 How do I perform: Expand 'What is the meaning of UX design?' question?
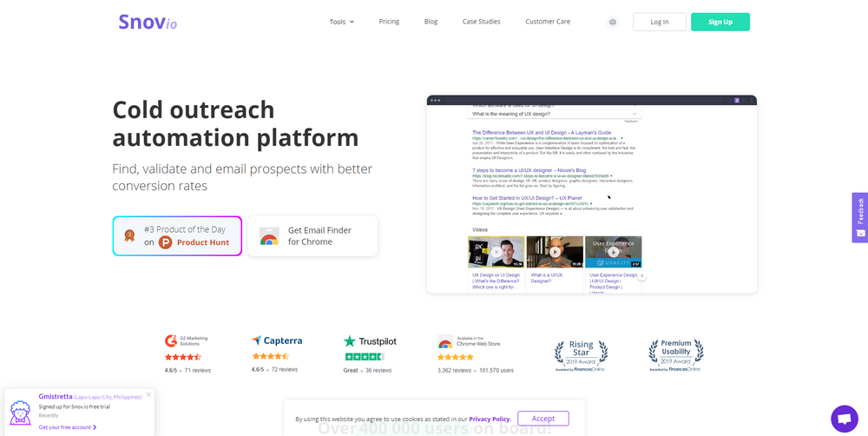(x=555, y=114)
